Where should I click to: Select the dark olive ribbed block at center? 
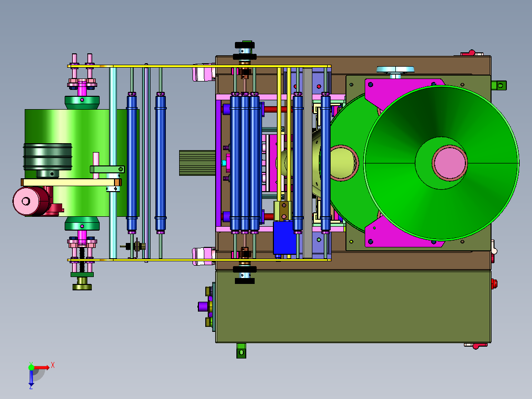click(x=197, y=163)
